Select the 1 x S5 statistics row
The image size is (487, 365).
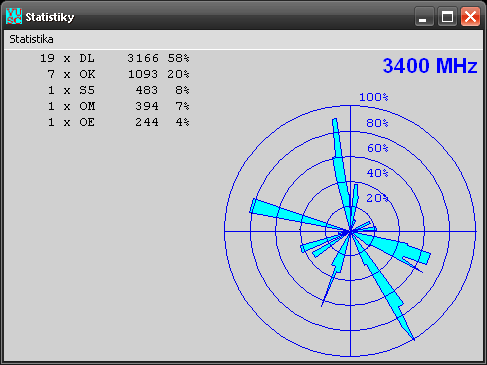pyautogui.click(x=118, y=90)
